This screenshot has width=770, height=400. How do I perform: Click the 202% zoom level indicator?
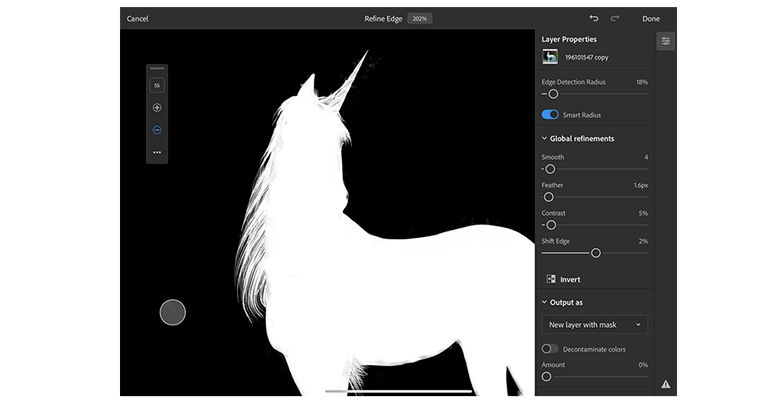point(420,18)
